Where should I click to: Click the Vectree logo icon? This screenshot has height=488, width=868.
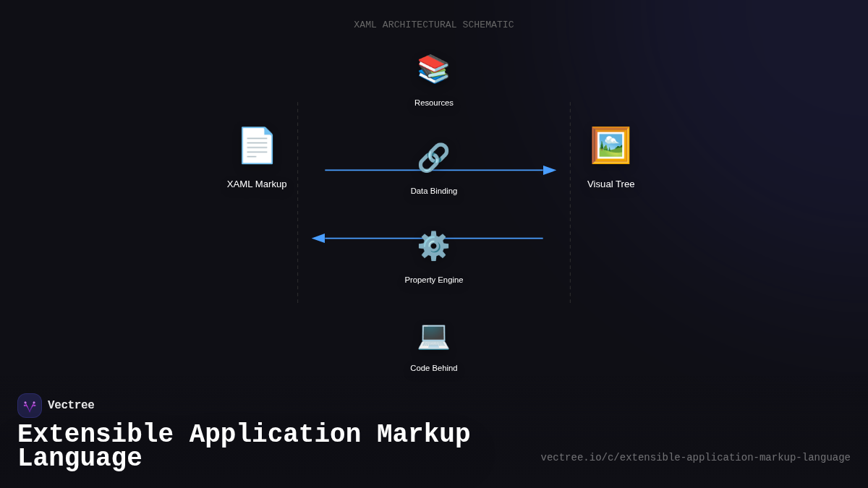click(x=30, y=405)
